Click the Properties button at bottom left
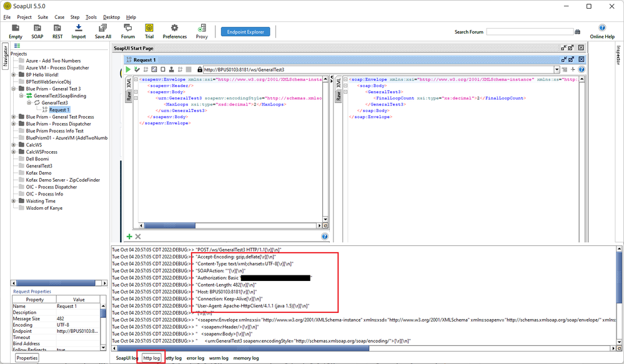The height and width of the screenshot is (364, 624). click(27, 358)
